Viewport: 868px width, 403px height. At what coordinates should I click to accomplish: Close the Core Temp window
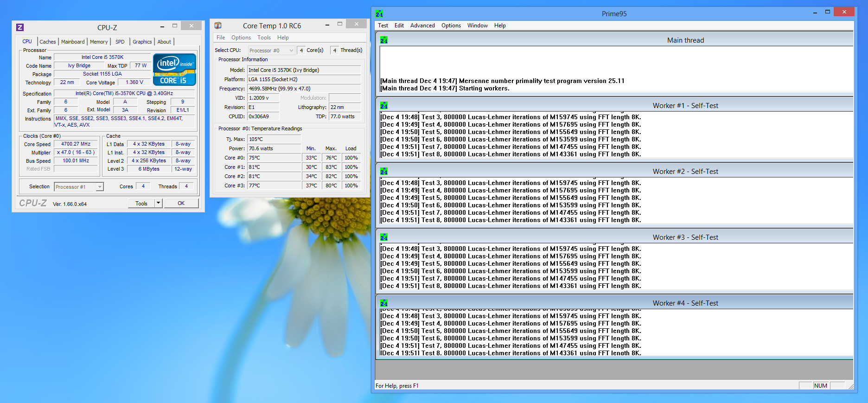(356, 24)
